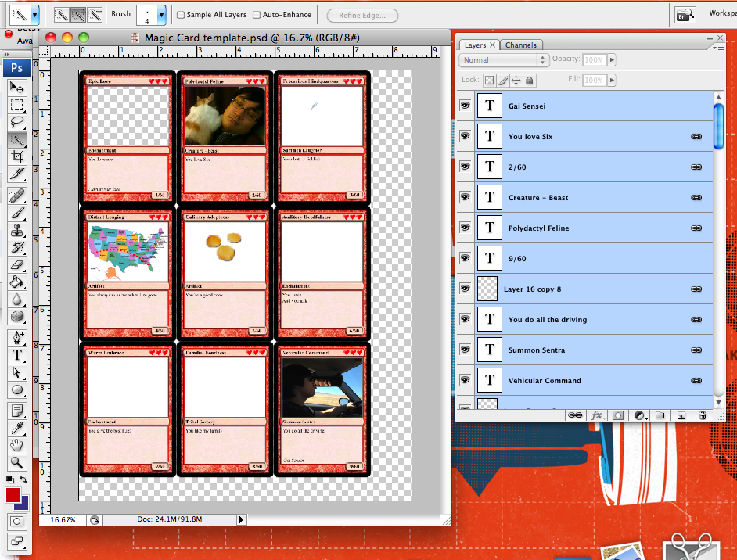Click the 16.67% zoom field
The image size is (737, 560).
63,519
